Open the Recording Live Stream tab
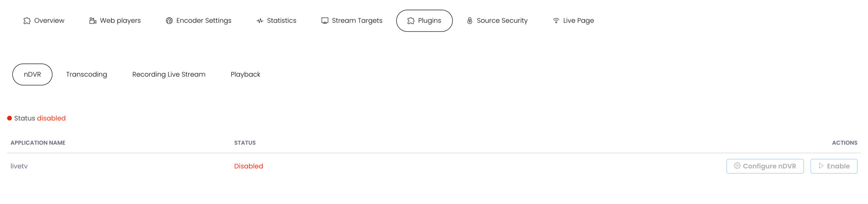868x204 pixels. coord(169,75)
